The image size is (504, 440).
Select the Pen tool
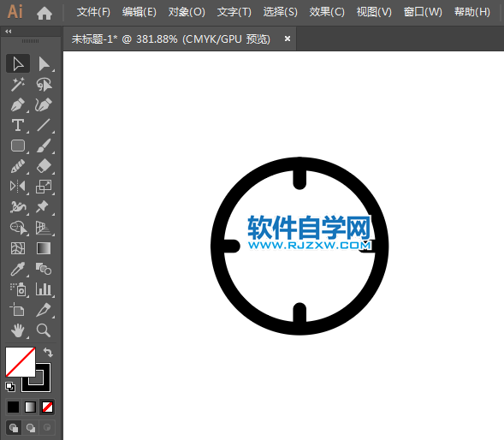pyautogui.click(x=18, y=104)
